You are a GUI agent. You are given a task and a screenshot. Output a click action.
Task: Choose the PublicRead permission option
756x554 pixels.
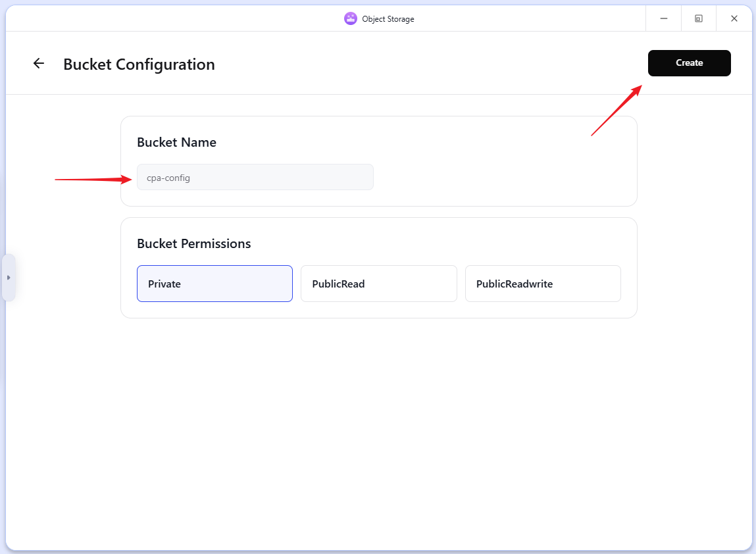coord(378,284)
